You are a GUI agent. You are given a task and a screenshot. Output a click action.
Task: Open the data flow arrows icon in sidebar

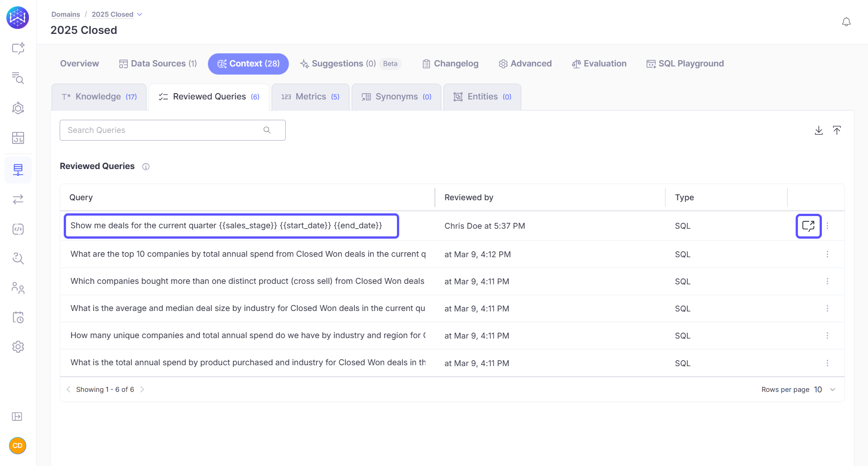[18, 199]
